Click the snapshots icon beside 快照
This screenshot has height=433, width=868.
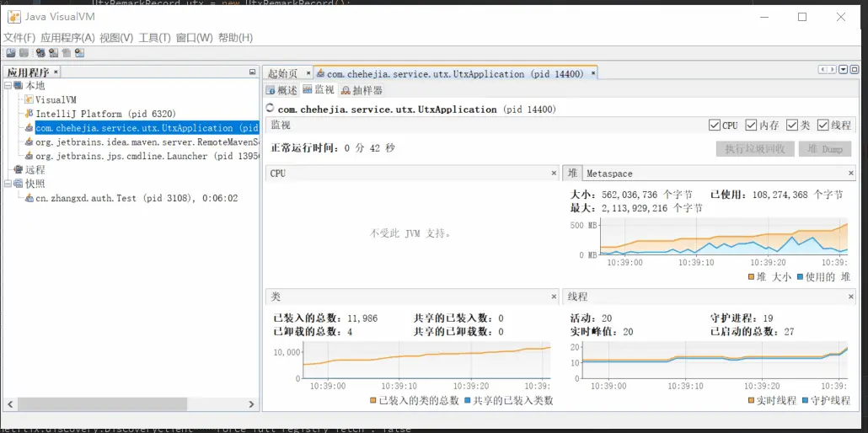(19, 184)
